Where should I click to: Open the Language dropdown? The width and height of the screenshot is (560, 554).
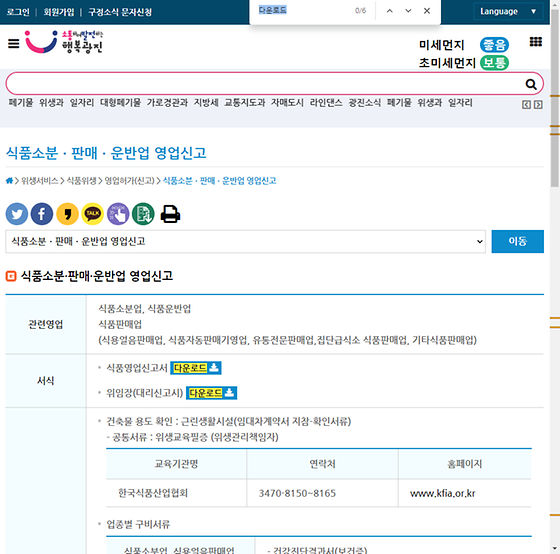508,11
